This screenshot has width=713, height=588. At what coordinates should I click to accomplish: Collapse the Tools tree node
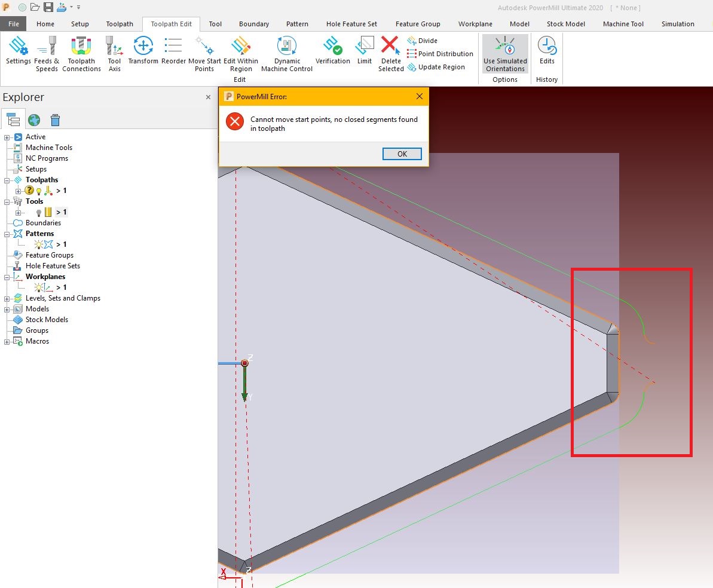coord(7,202)
